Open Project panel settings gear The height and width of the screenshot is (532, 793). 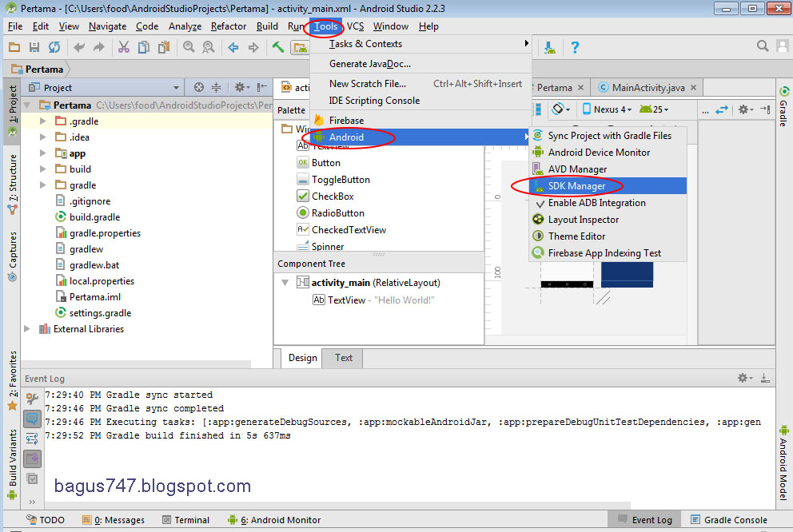241,87
